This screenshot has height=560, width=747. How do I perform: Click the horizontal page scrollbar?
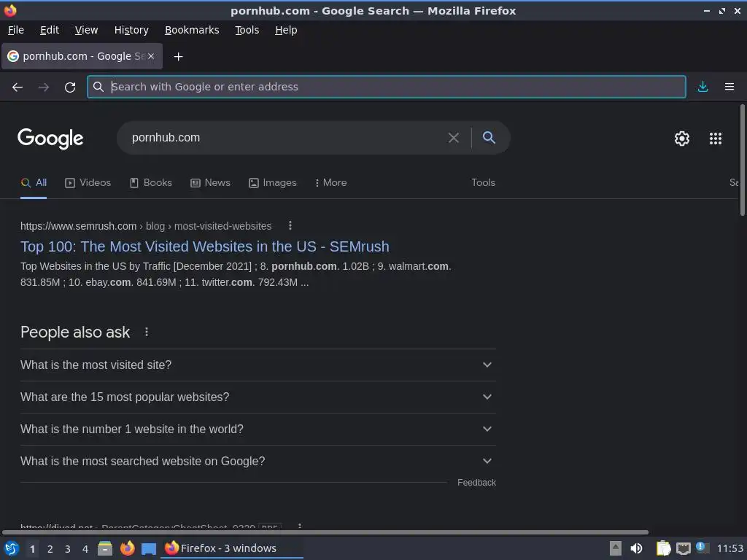[x=325, y=532]
